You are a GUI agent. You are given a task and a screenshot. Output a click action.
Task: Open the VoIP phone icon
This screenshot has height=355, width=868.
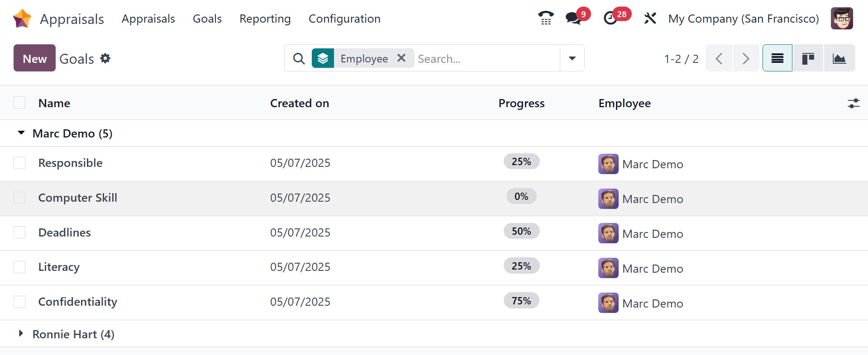pyautogui.click(x=546, y=19)
